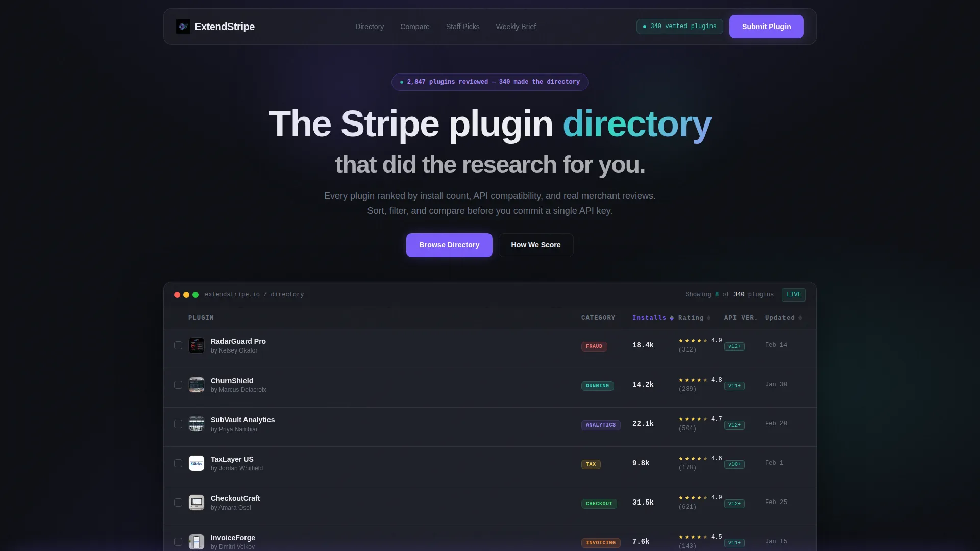Image resolution: width=980 pixels, height=551 pixels.
Task: Click the yellow window dot
Action: pos(186,295)
